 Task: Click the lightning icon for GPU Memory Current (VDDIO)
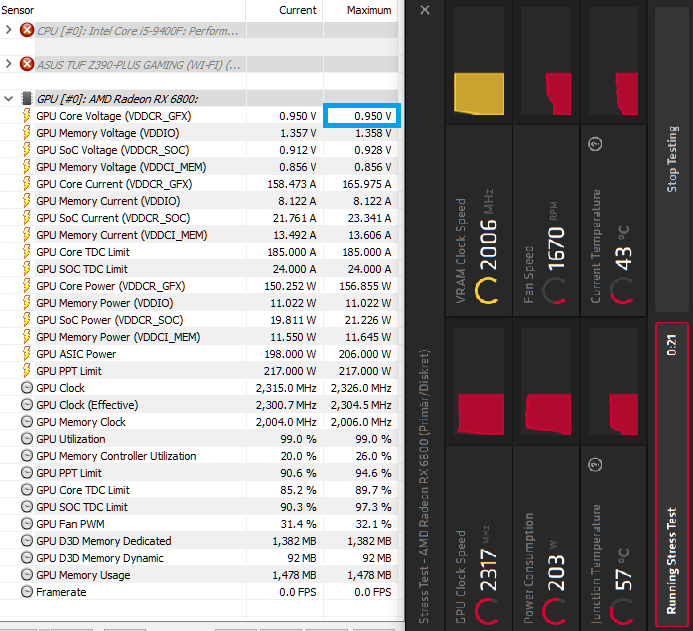coord(27,201)
